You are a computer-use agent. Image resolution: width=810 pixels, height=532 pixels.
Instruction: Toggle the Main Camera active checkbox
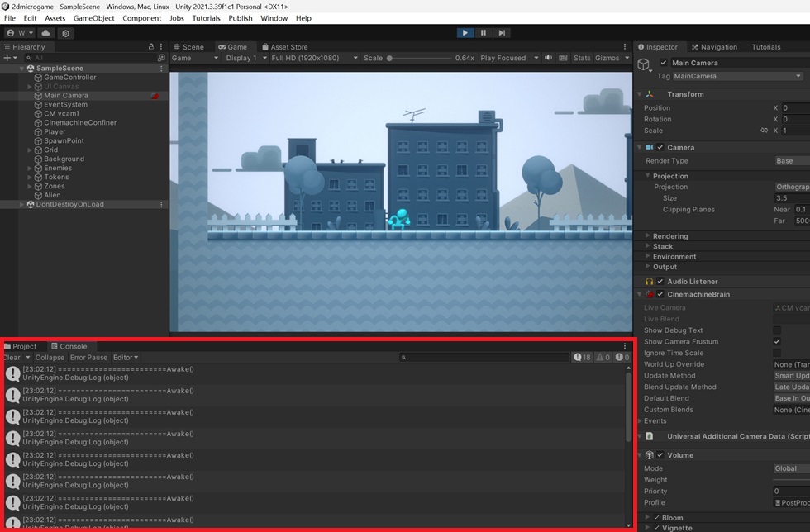663,63
